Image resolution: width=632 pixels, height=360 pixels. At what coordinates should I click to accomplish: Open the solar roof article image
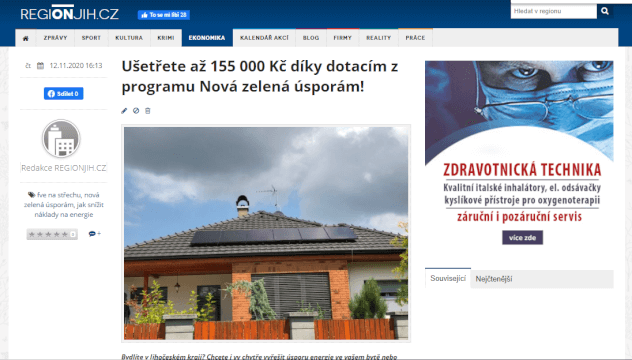[266, 233]
